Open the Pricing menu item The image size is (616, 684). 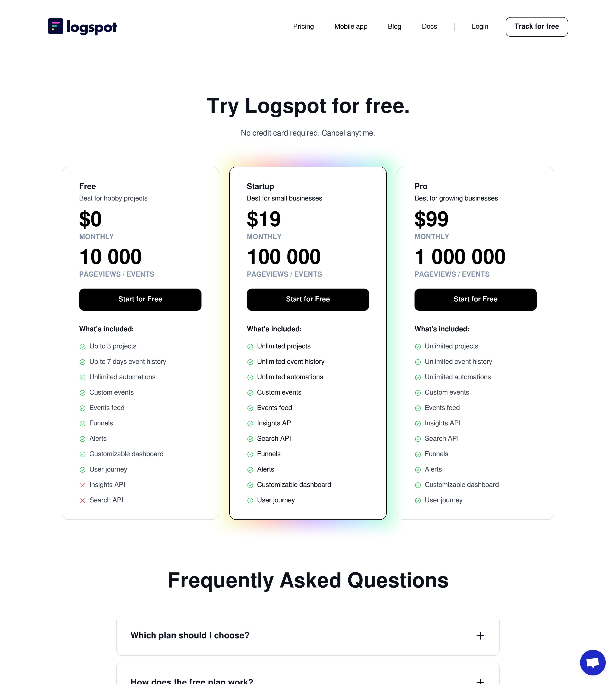(x=303, y=26)
